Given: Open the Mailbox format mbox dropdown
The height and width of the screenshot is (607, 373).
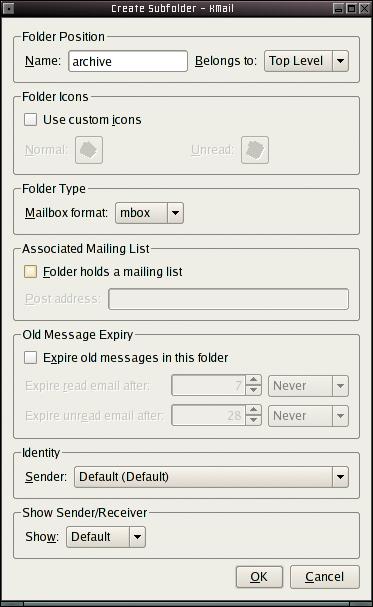Looking at the screenshot, I should (149, 213).
